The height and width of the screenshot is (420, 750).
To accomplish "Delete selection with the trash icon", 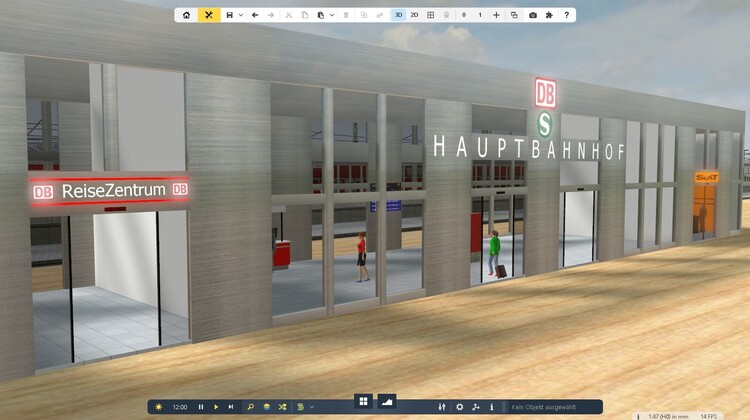I will tap(346, 15).
